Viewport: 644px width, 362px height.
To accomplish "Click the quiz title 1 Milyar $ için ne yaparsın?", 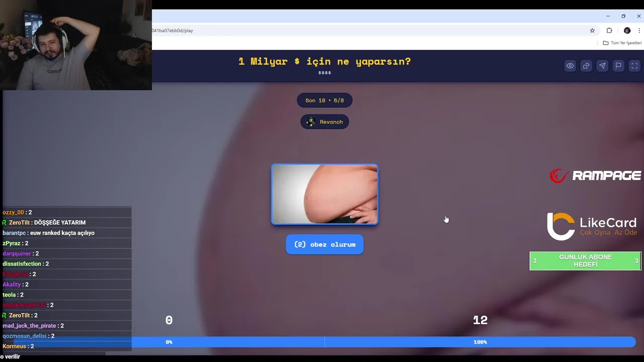I will click(x=325, y=61).
